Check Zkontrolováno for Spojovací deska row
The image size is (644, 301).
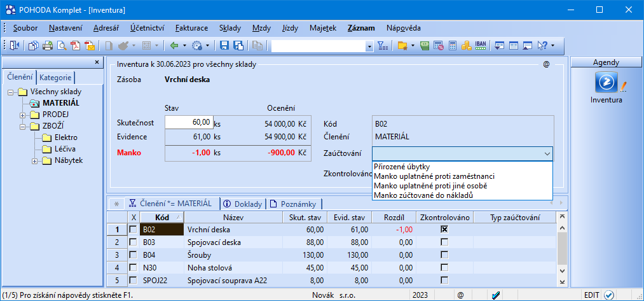click(444, 242)
